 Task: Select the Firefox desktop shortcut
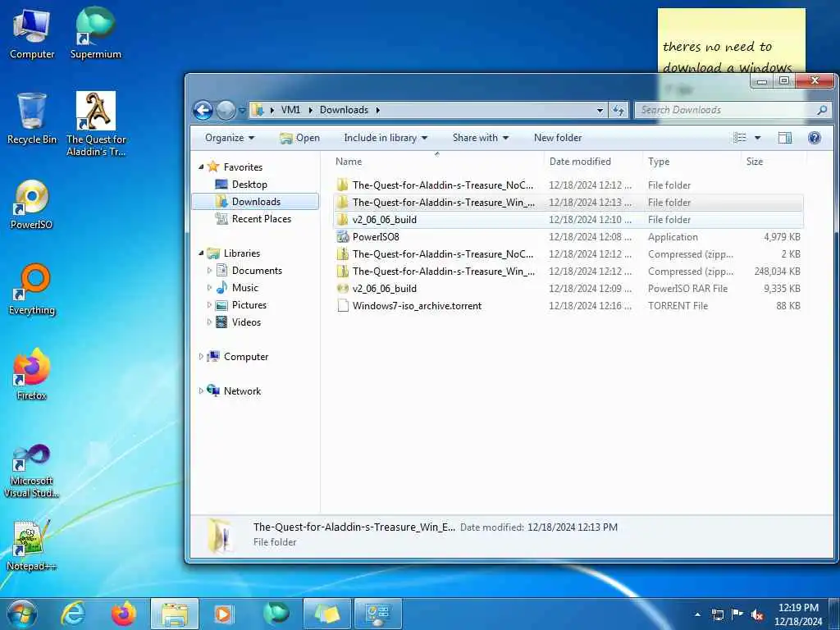coord(32,375)
